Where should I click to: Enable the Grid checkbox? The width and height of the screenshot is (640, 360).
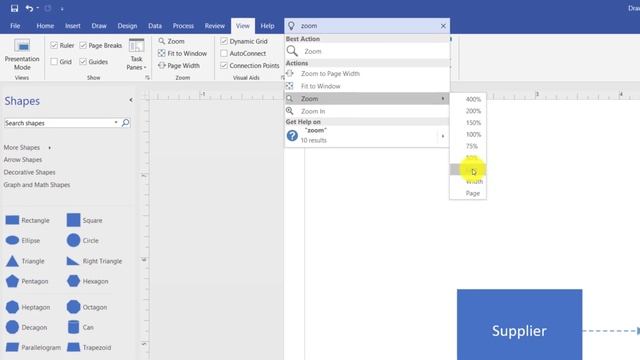click(x=54, y=62)
